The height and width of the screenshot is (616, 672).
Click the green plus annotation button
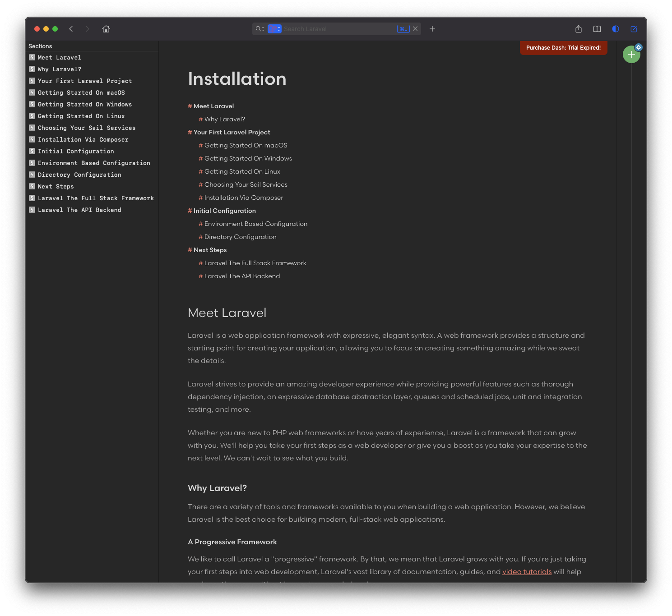631,55
